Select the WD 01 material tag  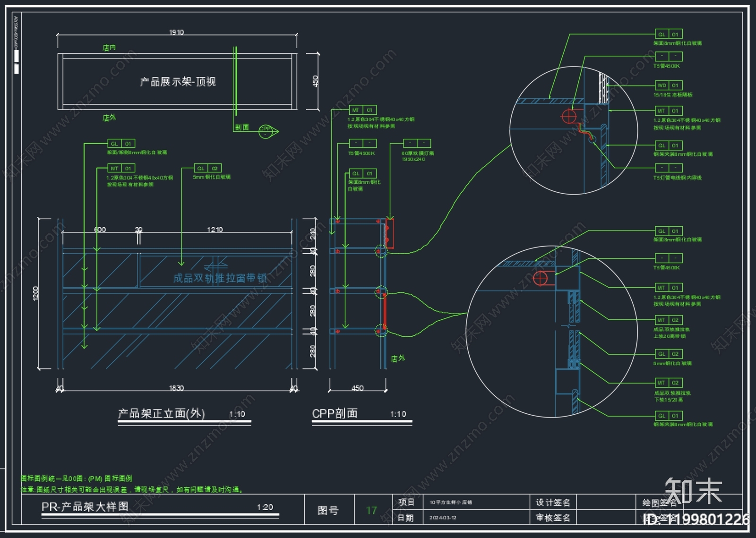coord(669,85)
